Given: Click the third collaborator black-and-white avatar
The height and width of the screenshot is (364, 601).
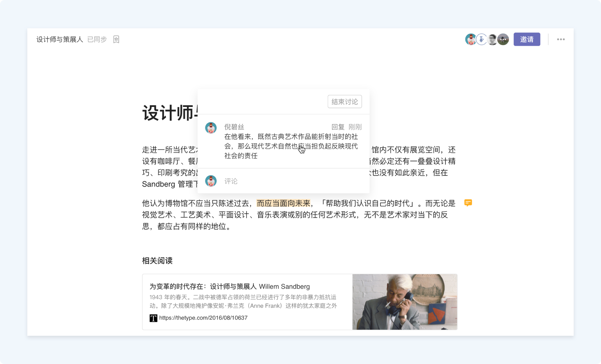Looking at the screenshot, I should click(x=492, y=39).
